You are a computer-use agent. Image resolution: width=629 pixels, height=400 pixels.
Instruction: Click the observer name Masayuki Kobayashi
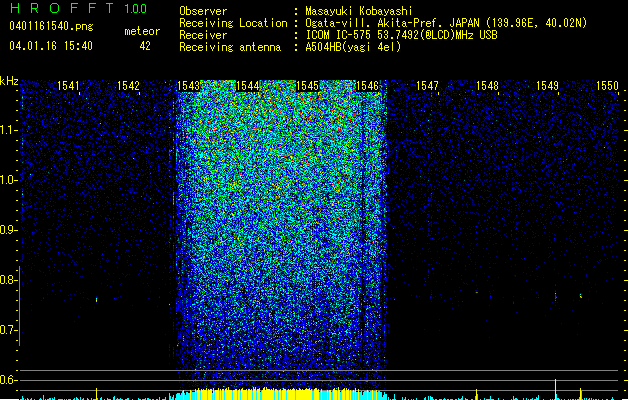(359, 11)
